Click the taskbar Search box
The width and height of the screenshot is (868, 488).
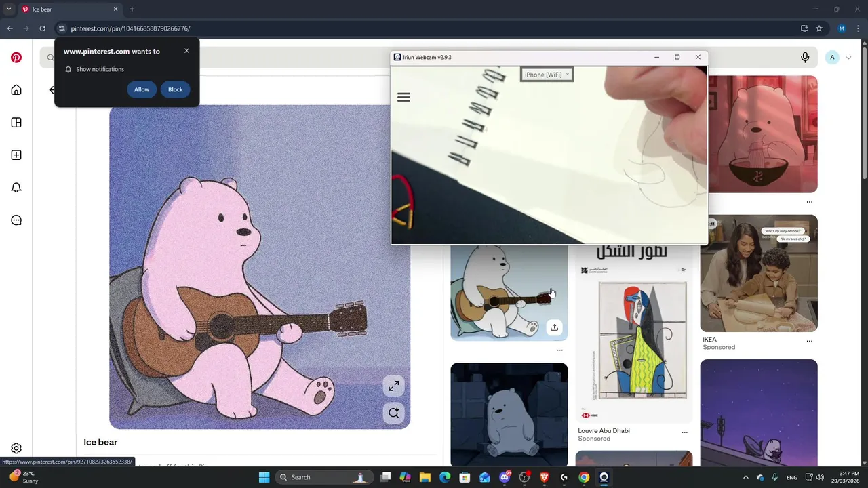(324, 477)
